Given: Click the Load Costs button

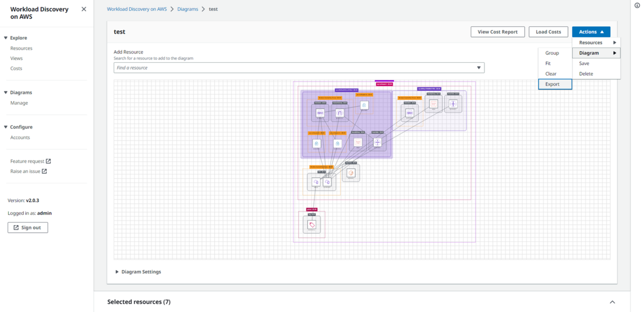Looking at the screenshot, I should coord(548,32).
